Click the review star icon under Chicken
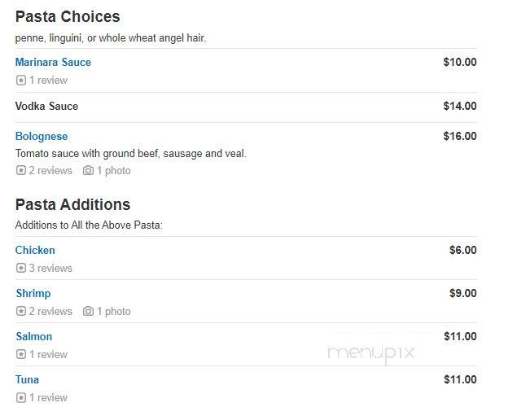 coord(21,268)
